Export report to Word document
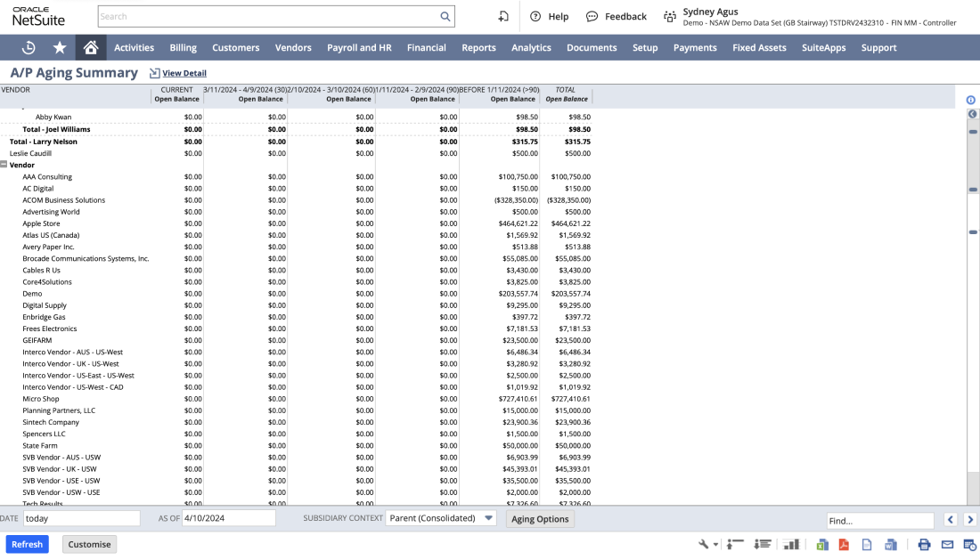The height and width of the screenshot is (560, 980). [x=890, y=545]
